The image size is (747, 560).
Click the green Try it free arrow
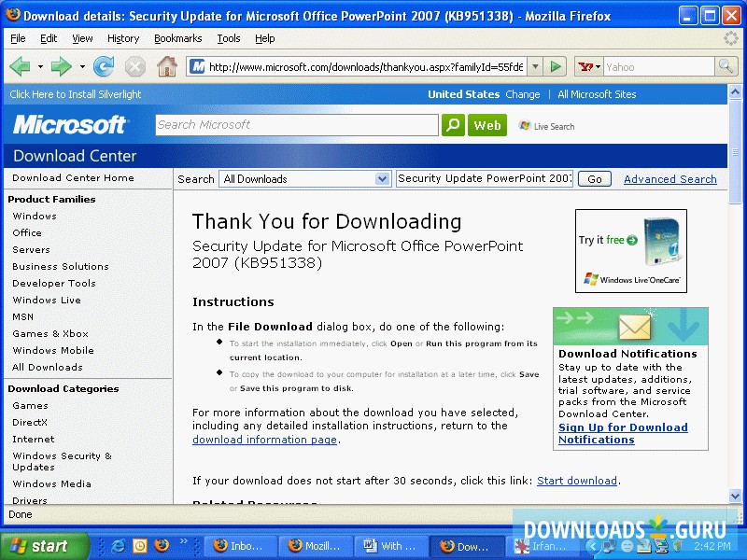tap(632, 240)
